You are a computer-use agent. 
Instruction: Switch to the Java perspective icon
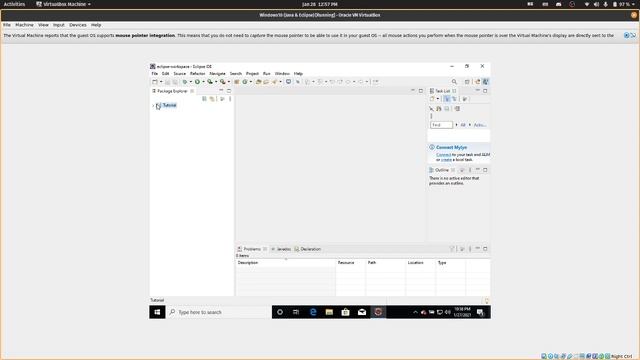[x=485, y=82]
